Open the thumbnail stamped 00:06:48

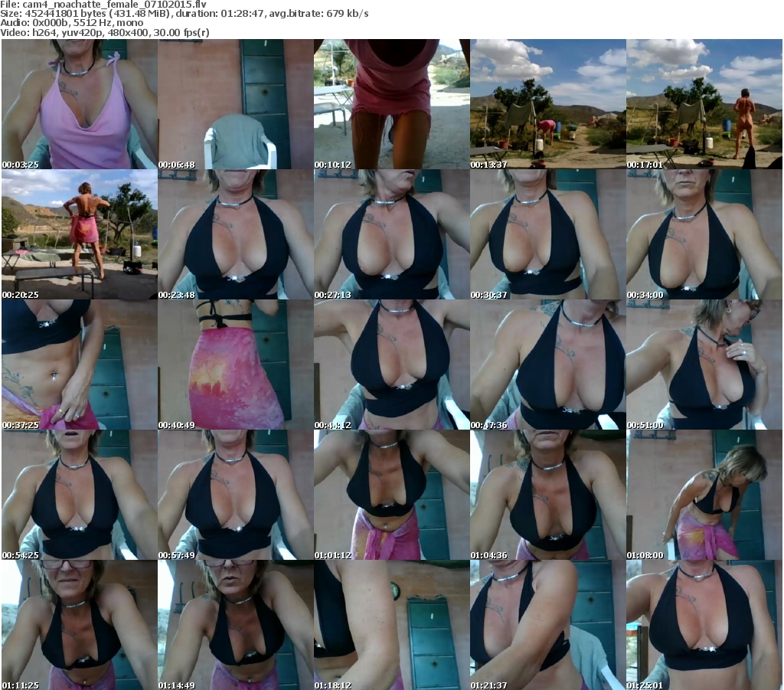(x=236, y=104)
